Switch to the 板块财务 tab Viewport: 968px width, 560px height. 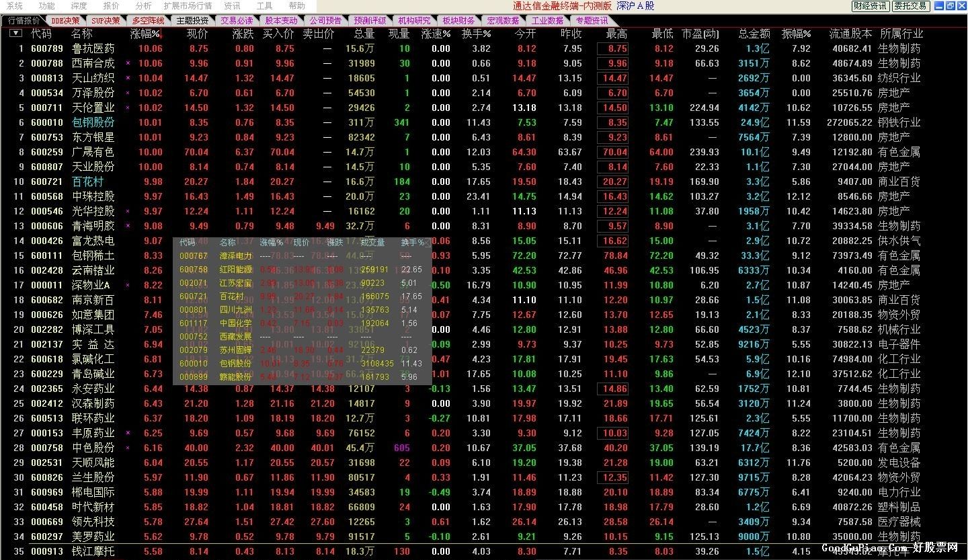(458, 21)
